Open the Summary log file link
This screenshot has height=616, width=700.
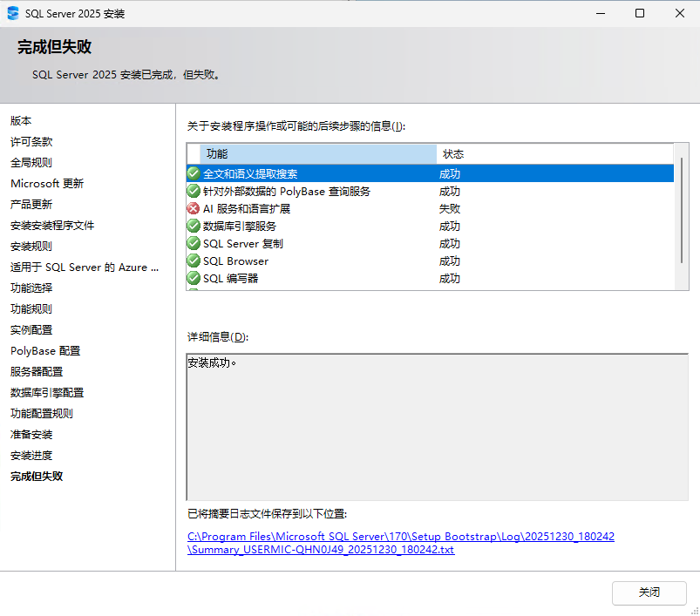point(401,543)
